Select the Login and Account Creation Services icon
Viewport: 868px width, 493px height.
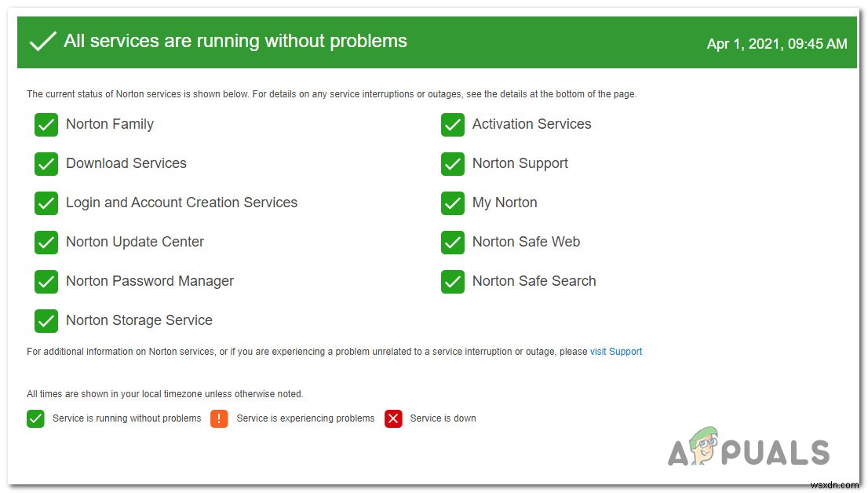point(46,203)
